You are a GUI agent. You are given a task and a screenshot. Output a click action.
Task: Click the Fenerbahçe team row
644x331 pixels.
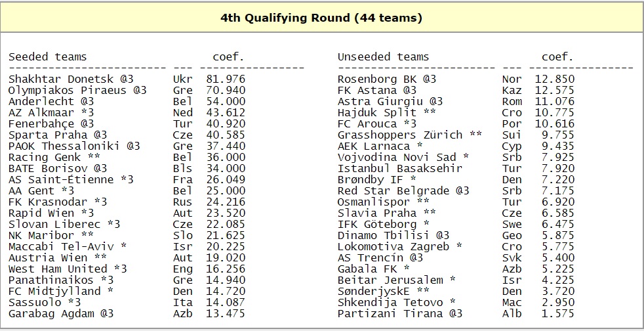coord(50,123)
